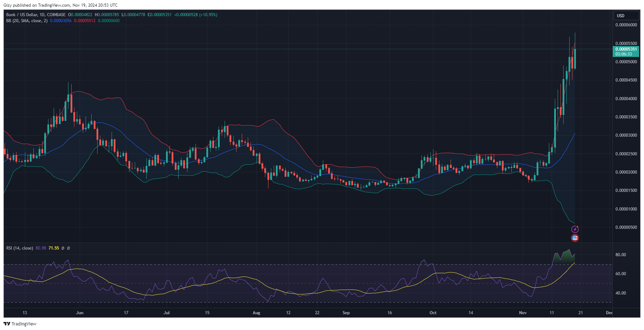Click the Nov date label on time axis
Image resolution: width=644 pixels, height=330 pixels.
click(523, 313)
